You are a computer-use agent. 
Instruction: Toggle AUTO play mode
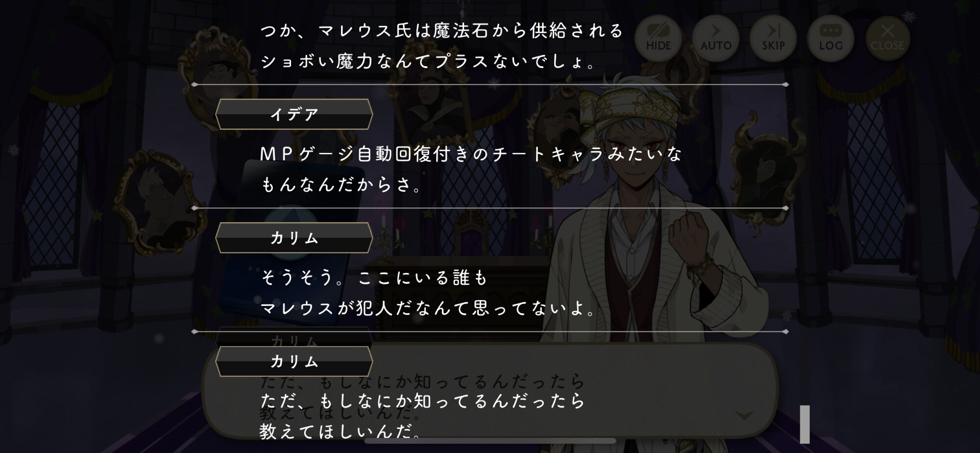(715, 38)
